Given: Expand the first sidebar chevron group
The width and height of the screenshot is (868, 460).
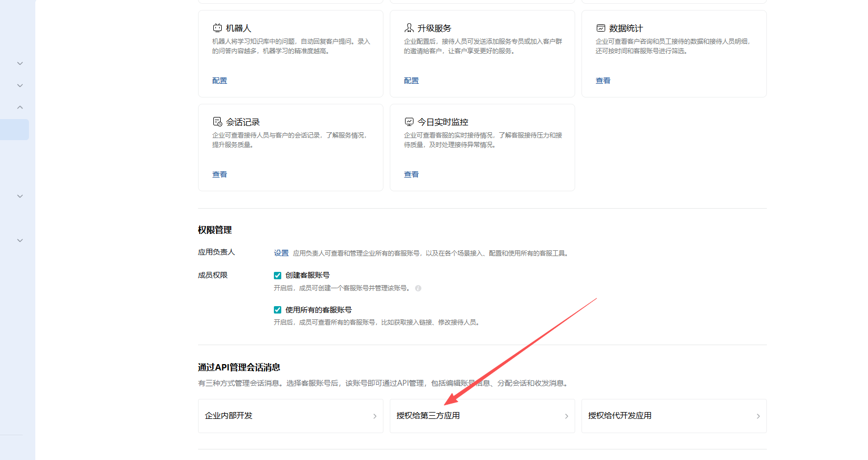Looking at the screenshot, I should pos(20,63).
